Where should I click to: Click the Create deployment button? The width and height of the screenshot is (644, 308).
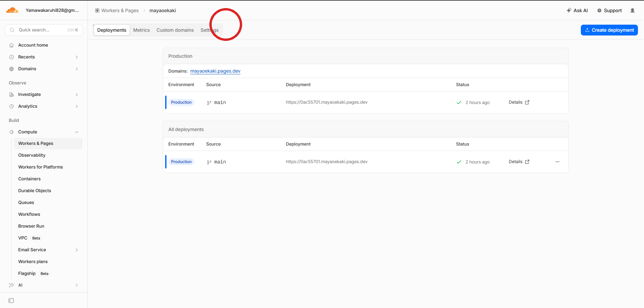click(609, 30)
